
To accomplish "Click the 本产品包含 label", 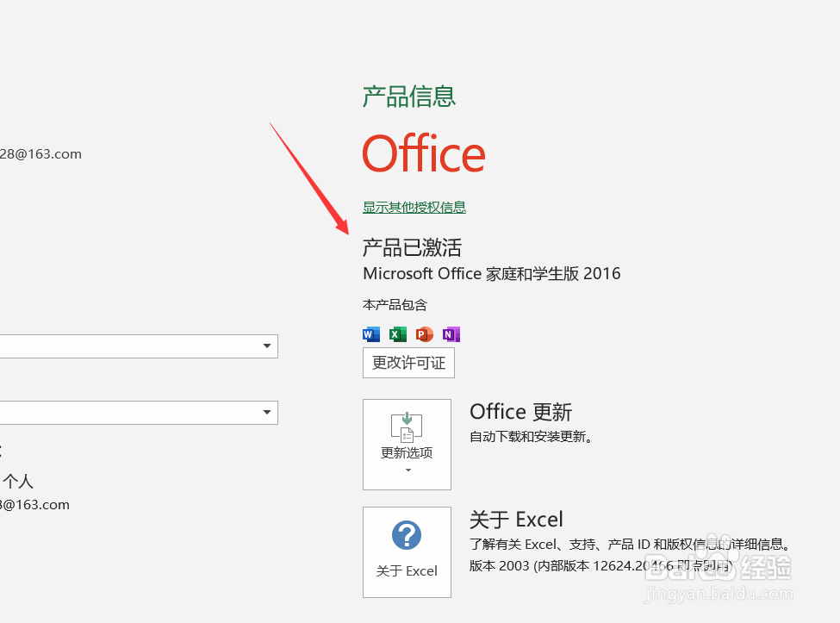I will pyautogui.click(x=395, y=305).
